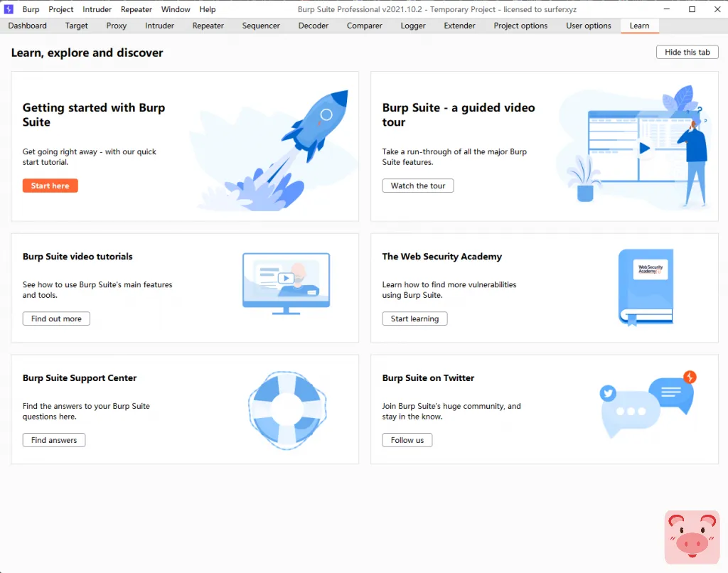Click the video play illustration in guided tour card

(x=635, y=146)
